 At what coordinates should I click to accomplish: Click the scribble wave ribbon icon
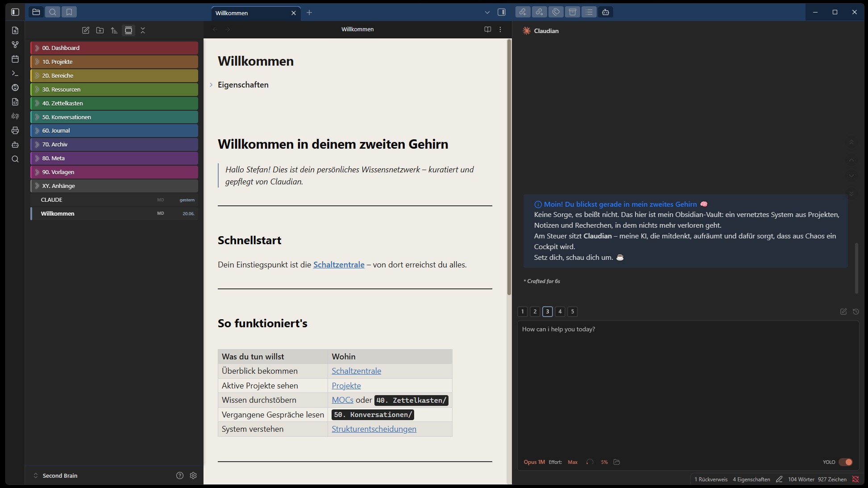15,116
